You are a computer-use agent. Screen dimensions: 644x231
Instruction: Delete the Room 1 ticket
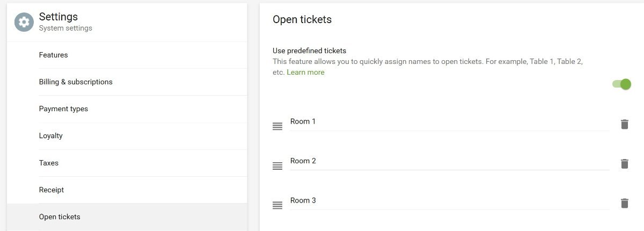click(x=624, y=124)
